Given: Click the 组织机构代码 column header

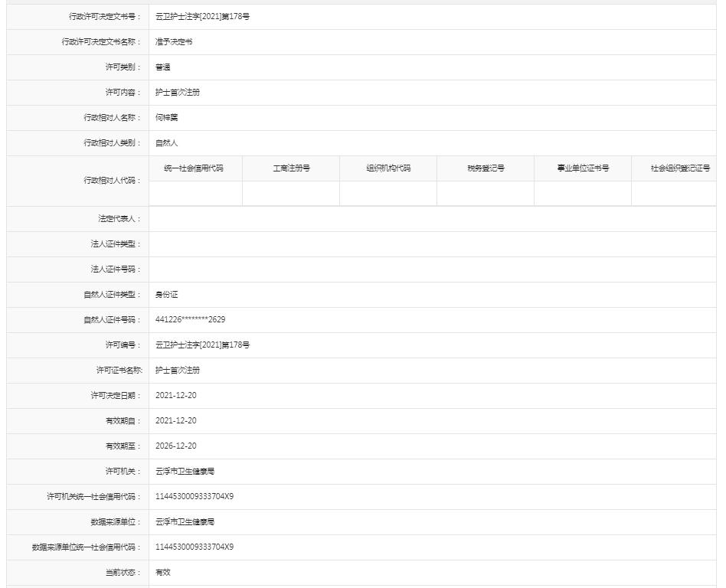Looking at the screenshot, I should click(x=388, y=168).
